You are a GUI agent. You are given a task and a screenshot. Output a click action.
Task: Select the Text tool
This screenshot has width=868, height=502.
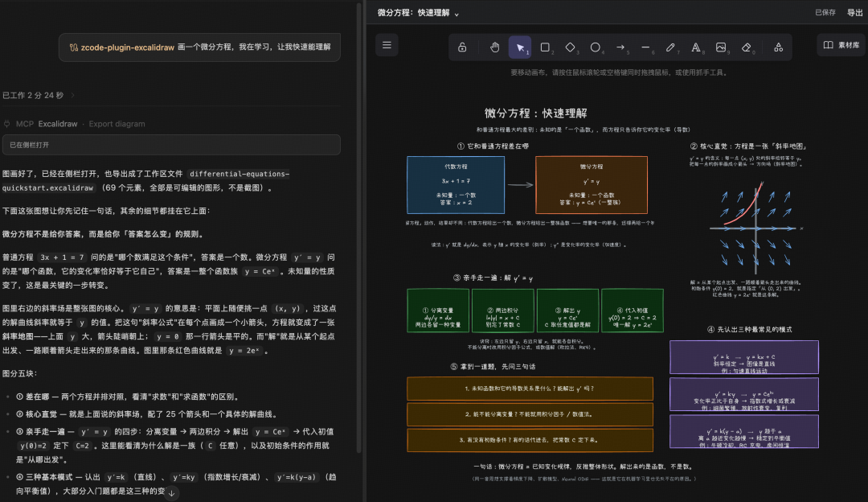696,47
